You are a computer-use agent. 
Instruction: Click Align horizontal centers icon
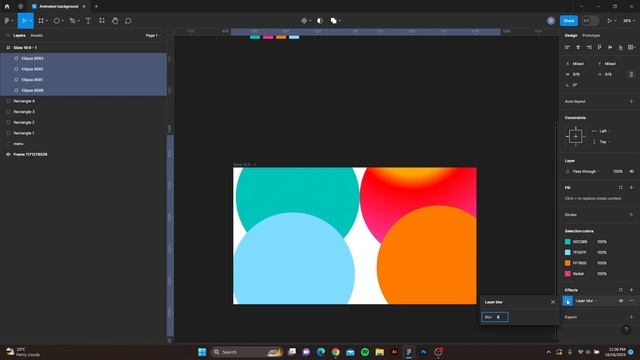[578, 48]
